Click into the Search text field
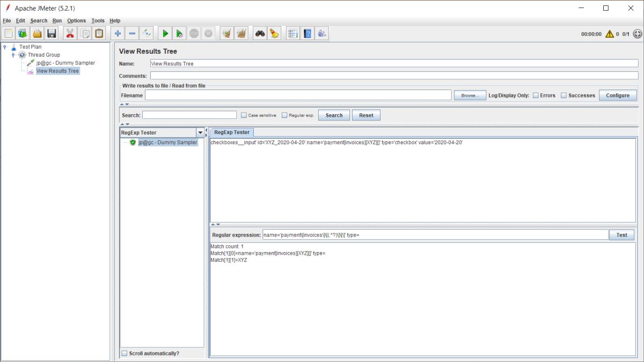Screen dimensions: 644x362 pos(189,115)
